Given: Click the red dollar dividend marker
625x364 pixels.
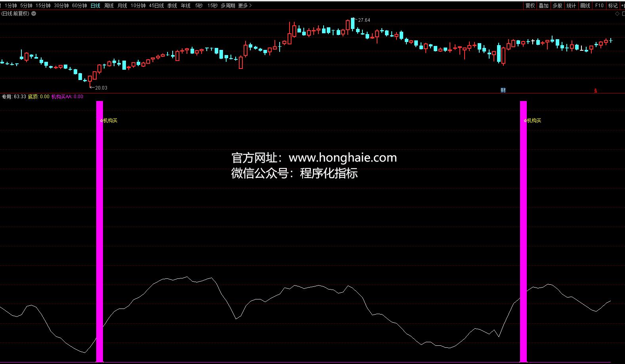Looking at the screenshot, I should (595, 91).
